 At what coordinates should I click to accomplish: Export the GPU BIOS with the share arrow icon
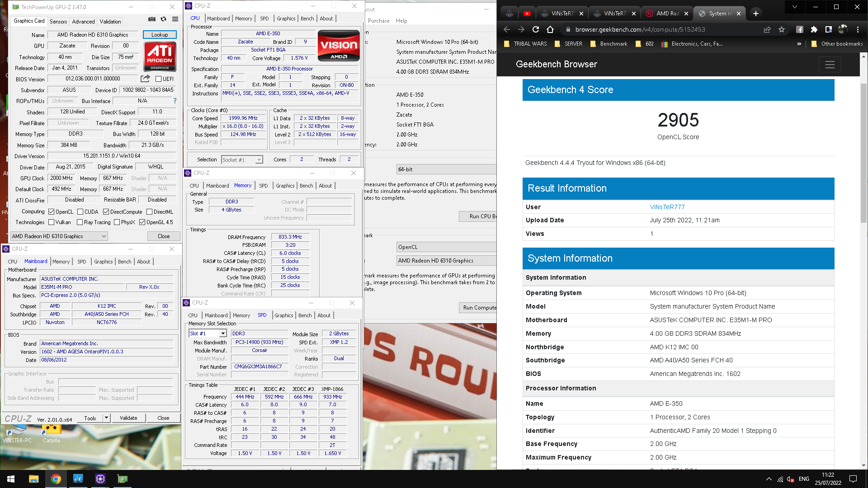point(145,79)
